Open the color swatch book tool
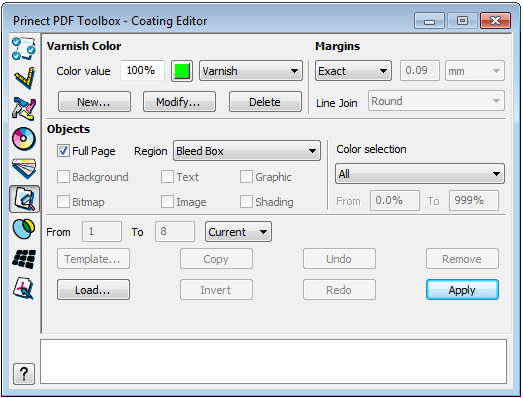523x398 pixels. click(x=24, y=168)
